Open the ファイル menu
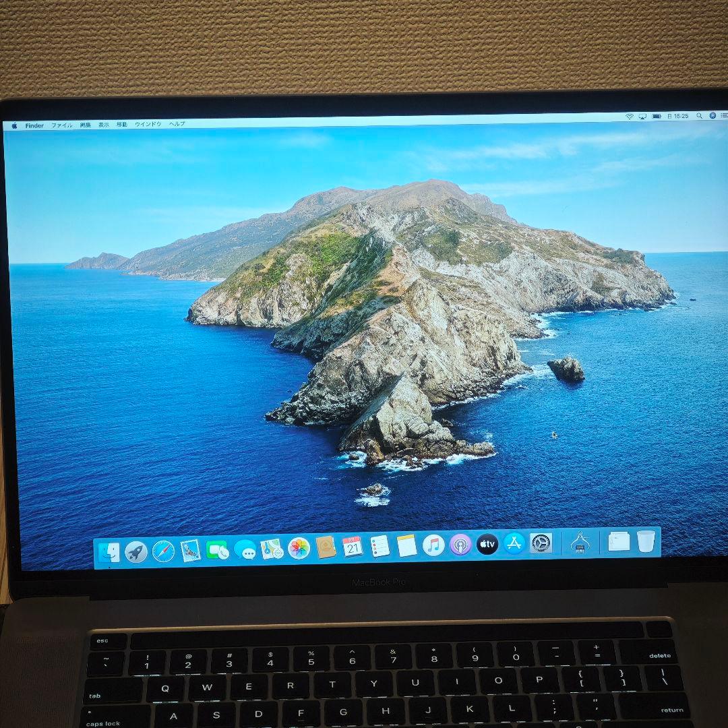This screenshot has width=728, height=728. (x=61, y=125)
